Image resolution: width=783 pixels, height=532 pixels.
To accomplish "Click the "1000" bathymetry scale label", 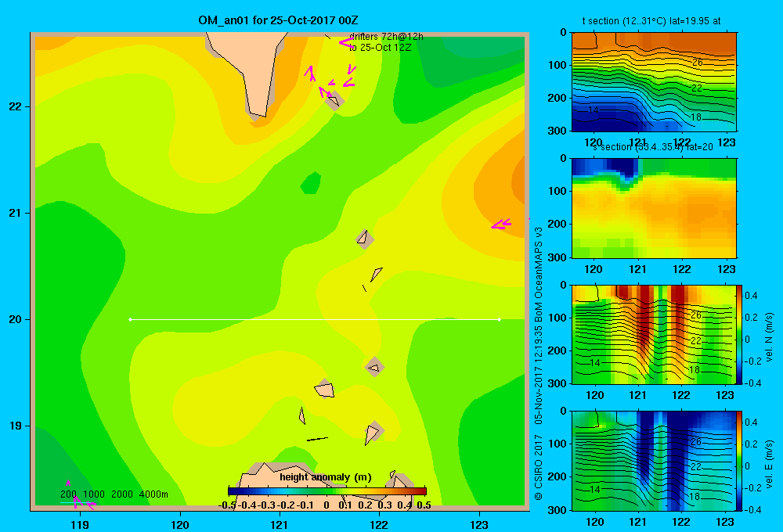I will coord(94,494).
